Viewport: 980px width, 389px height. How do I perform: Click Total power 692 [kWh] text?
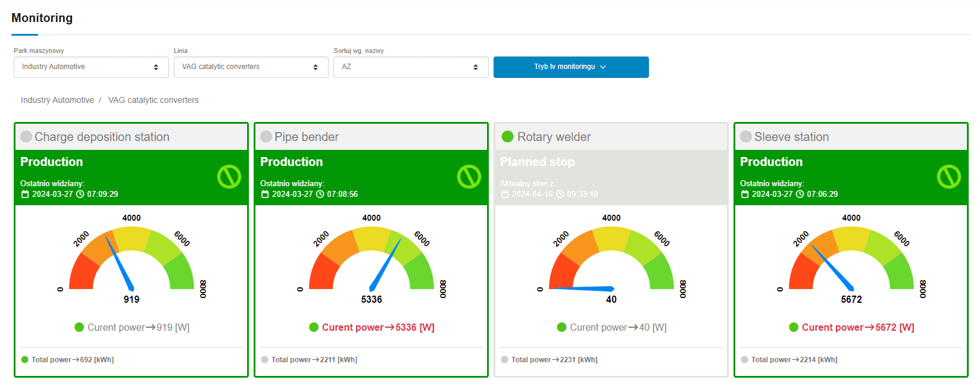pos(73,359)
